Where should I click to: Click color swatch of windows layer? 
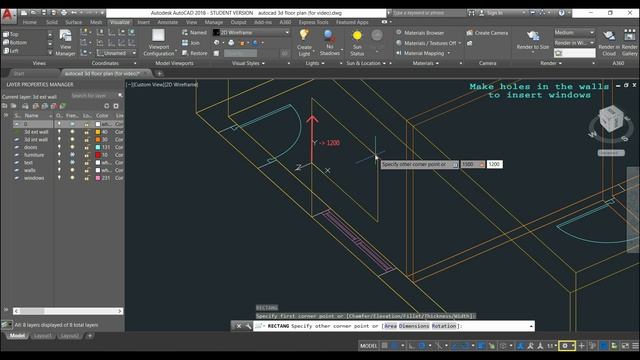[x=98, y=178]
